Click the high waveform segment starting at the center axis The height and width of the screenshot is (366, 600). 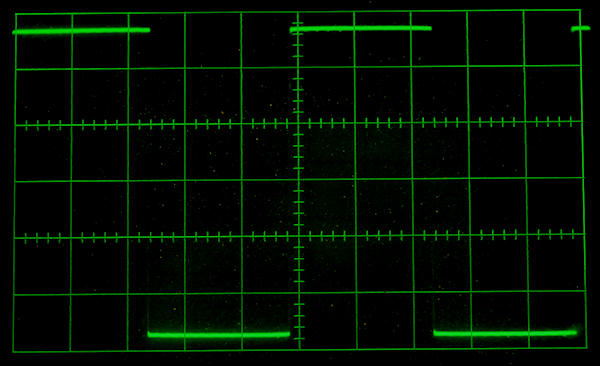coord(360,28)
